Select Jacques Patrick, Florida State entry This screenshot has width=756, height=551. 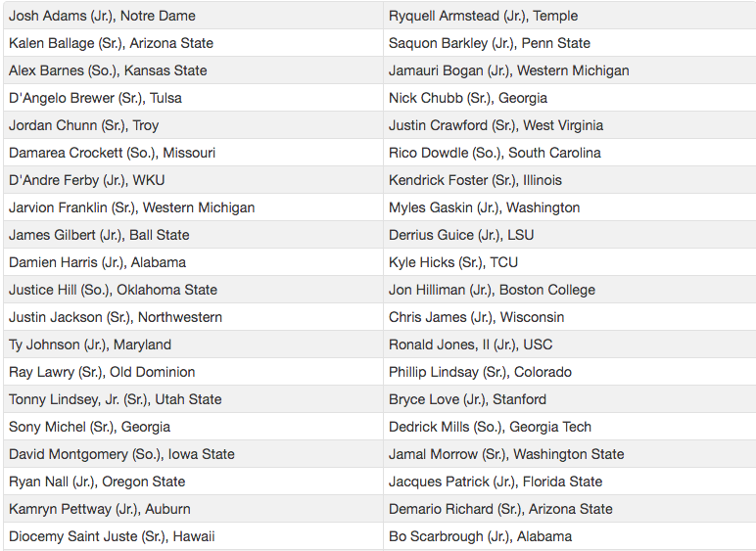click(496, 482)
